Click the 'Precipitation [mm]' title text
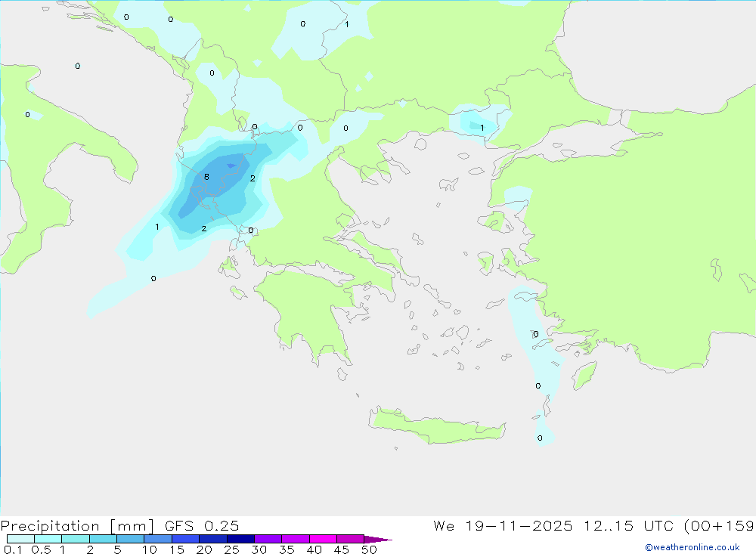Image resolution: width=756 pixels, height=554 pixels. point(77,526)
